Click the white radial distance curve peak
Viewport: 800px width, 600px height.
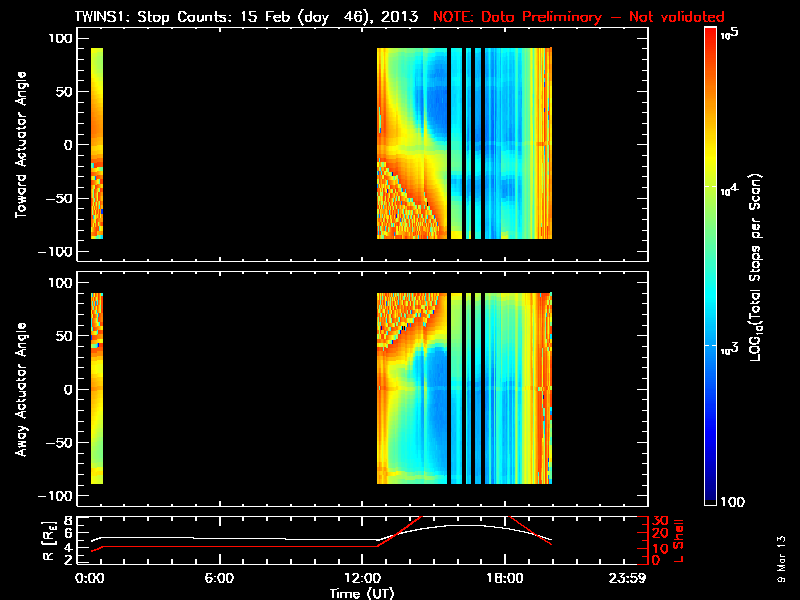[464, 525]
